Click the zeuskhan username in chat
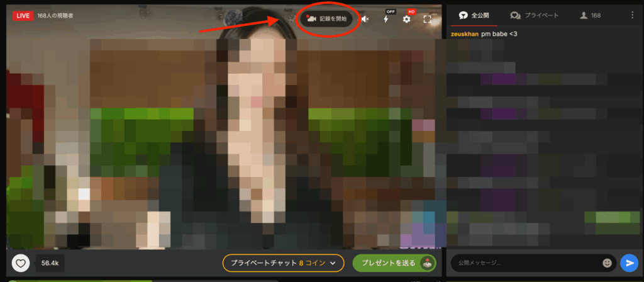 pyautogui.click(x=465, y=34)
